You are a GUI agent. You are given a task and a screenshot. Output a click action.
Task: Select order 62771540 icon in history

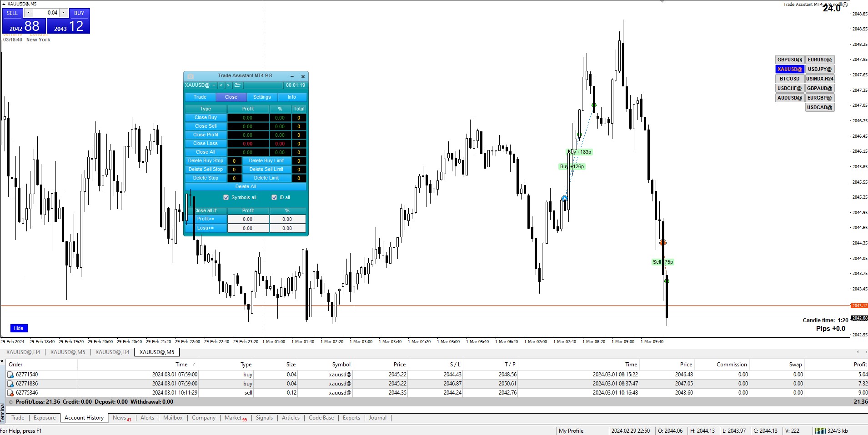point(10,375)
